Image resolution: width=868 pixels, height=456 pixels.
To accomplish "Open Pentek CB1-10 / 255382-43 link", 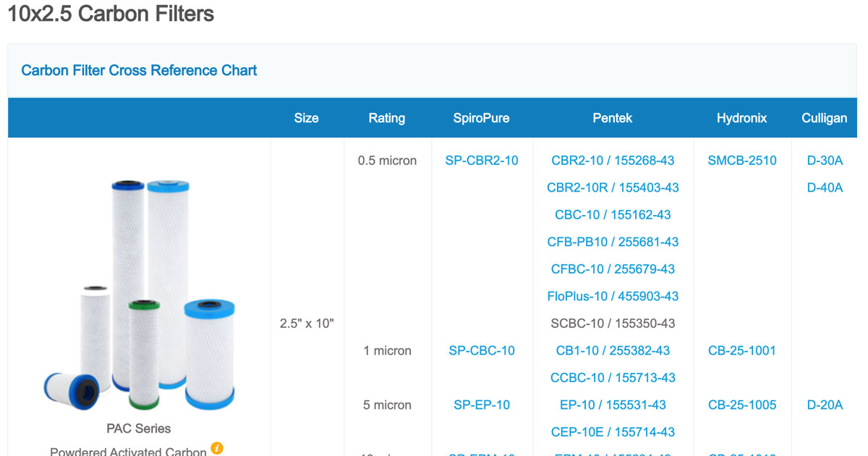I will 613,350.
